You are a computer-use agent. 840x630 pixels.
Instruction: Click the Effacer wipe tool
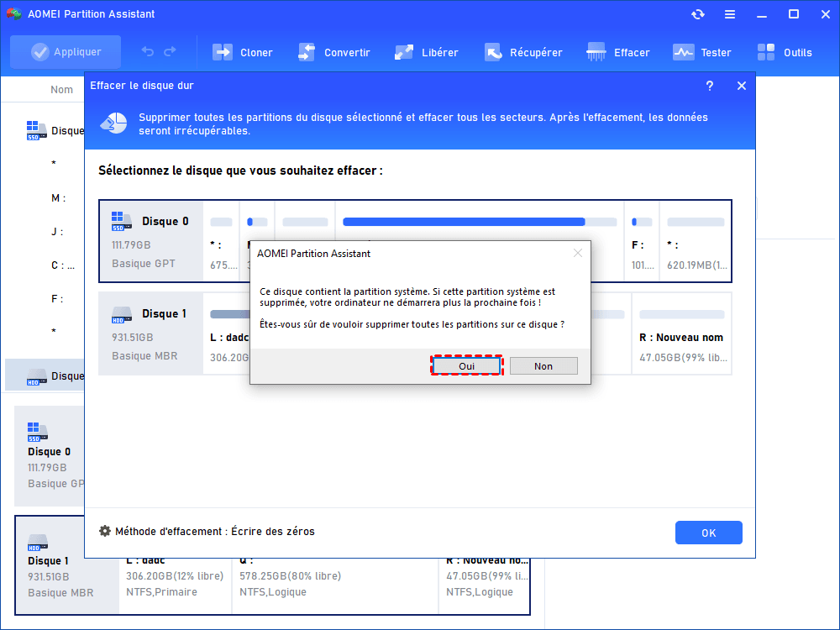click(x=618, y=52)
